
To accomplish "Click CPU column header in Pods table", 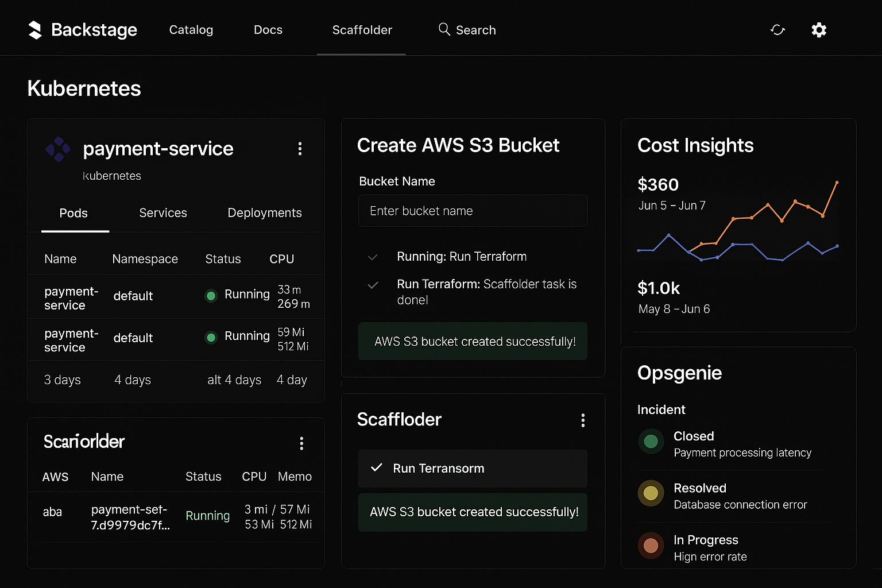I will (x=282, y=259).
